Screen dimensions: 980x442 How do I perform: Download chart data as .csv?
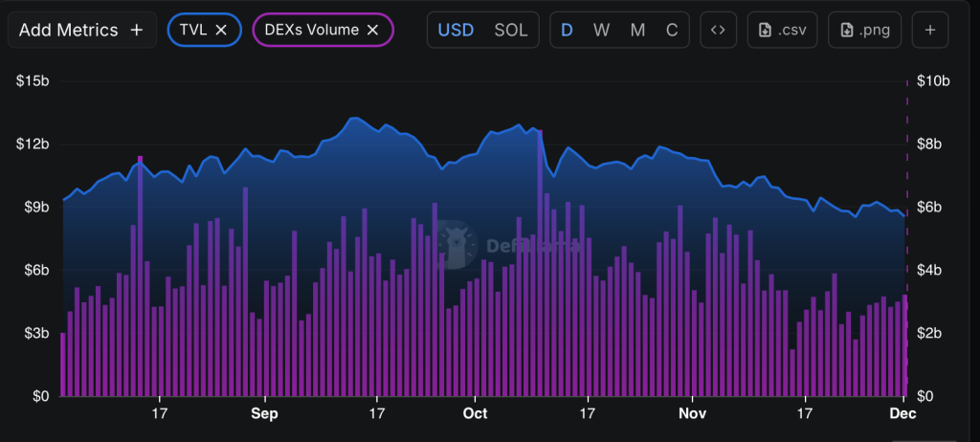tap(781, 30)
